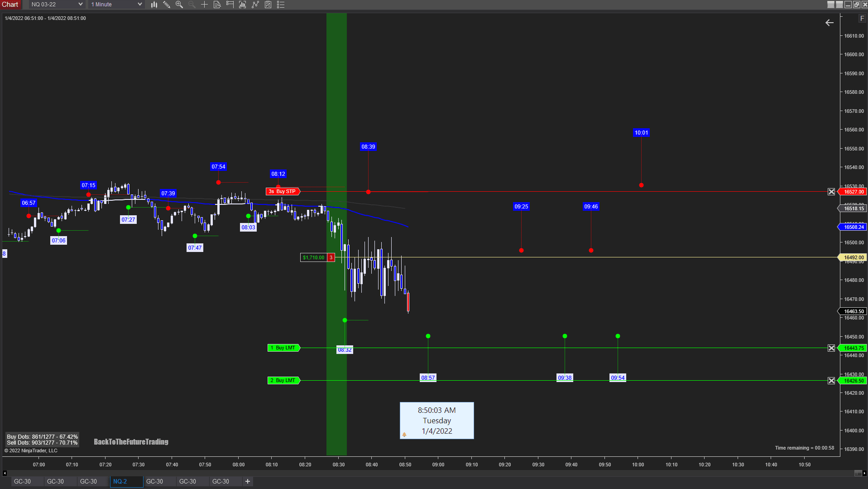Click the 07:54 time label marker
This screenshot has width=868, height=489.
218,167
